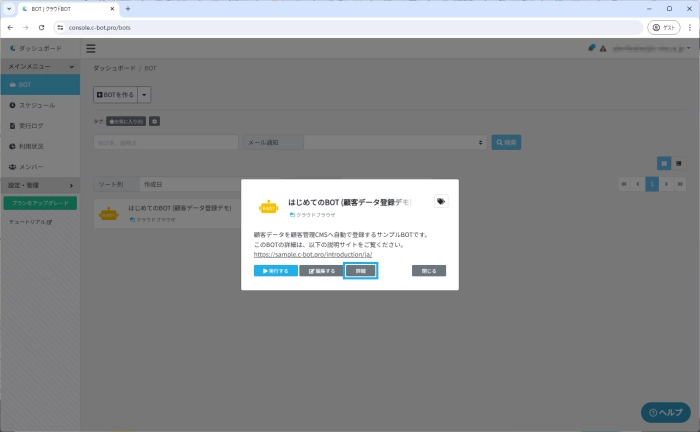Screen dimensions: 700x432
Task: Click the hamburger menu icon to toggle sidebar
Action: pos(91,48)
